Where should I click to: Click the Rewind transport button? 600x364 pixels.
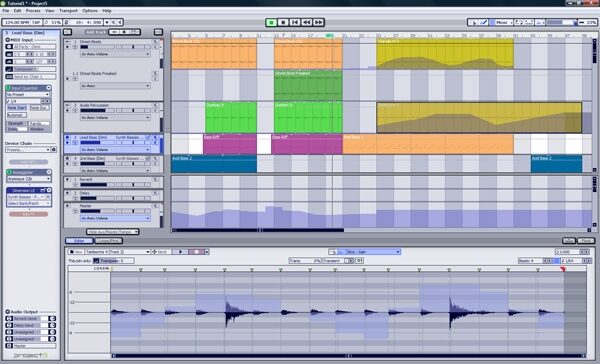[307, 23]
